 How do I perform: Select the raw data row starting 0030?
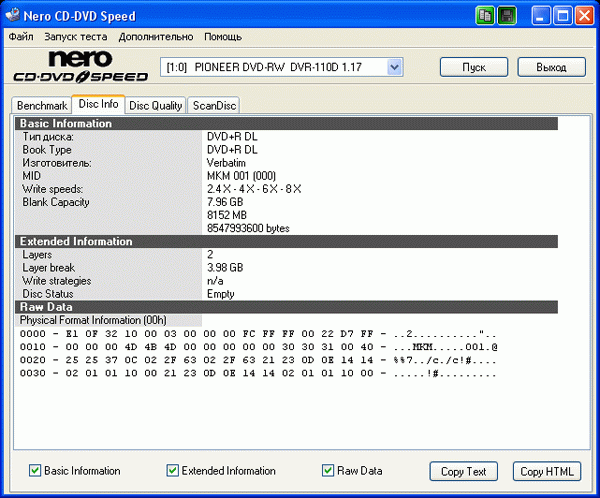tap(258, 373)
